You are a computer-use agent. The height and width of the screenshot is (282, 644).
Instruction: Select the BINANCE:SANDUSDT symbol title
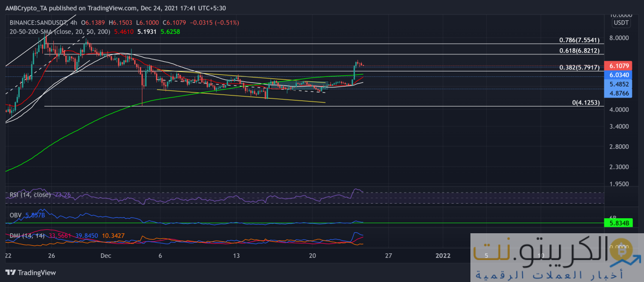tap(39, 23)
